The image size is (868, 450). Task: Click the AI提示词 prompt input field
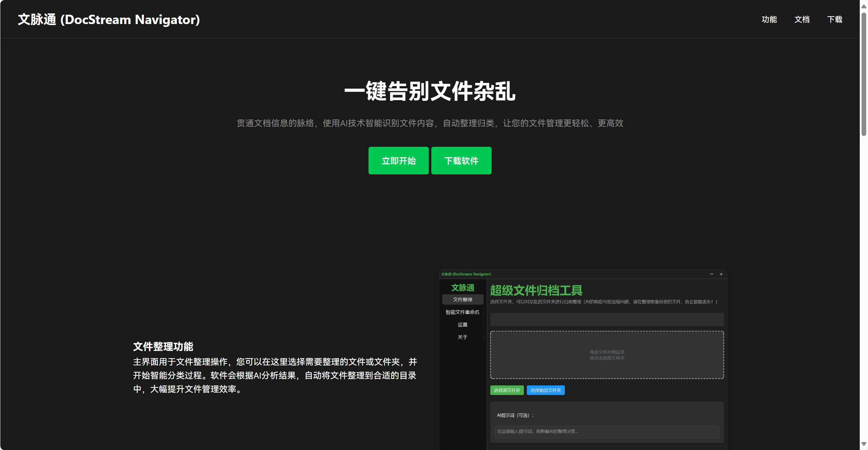pyautogui.click(x=607, y=432)
